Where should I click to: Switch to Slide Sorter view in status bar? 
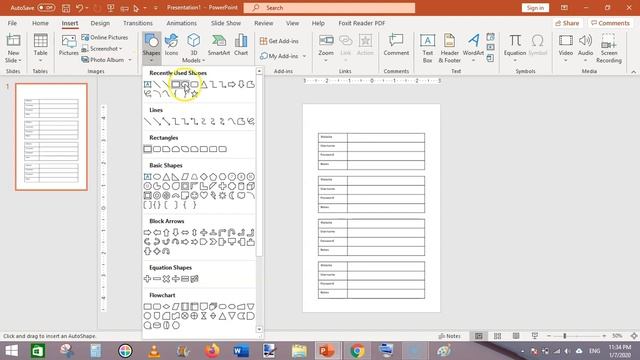(x=497, y=336)
